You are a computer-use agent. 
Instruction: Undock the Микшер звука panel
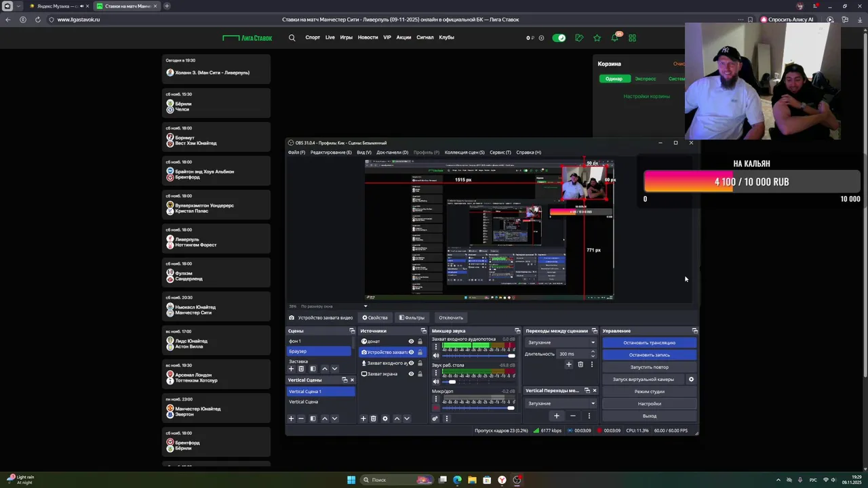[x=517, y=331]
